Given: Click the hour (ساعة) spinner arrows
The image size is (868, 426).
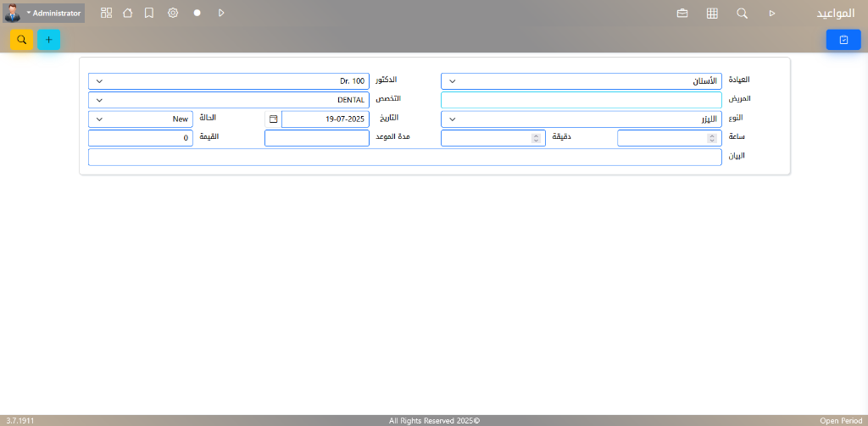Looking at the screenshot, I should 712,138.
